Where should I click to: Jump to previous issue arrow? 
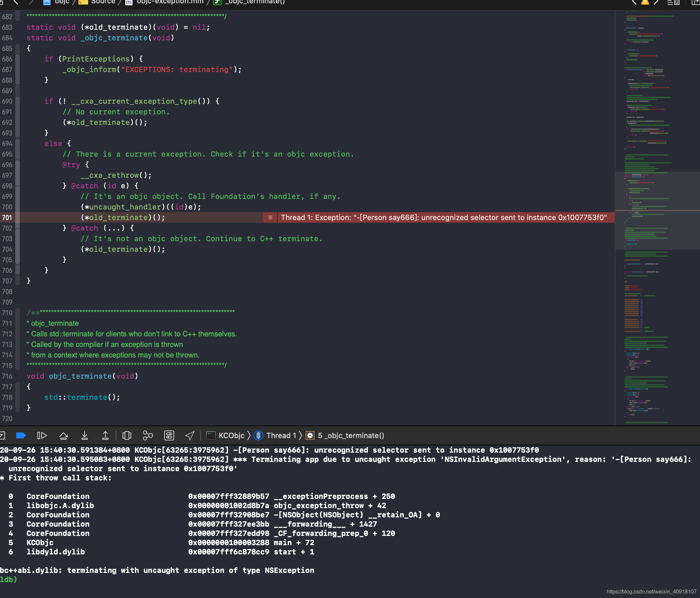pyautogui.click(x=634, y=2)
